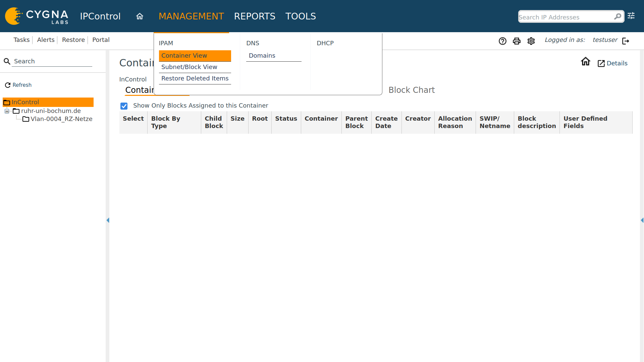Select Subnet/Block View menu item
This screenshot has height=362, width=644.
click(195, 67)
